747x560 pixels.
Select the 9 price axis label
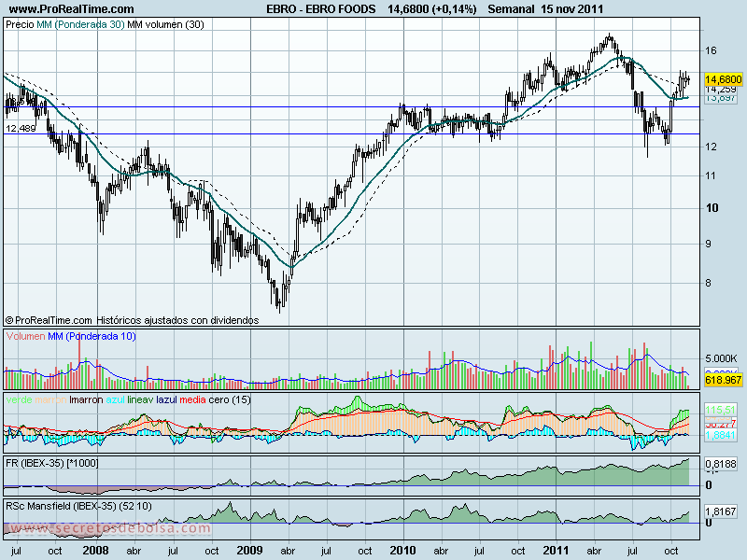(x=708, y=244)
